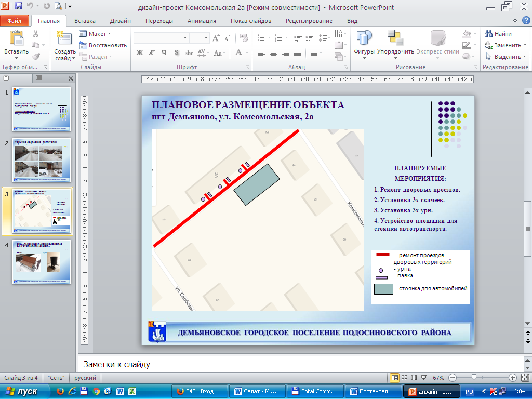
Task: Click the zoom slider handle
Action: (474, 377)
